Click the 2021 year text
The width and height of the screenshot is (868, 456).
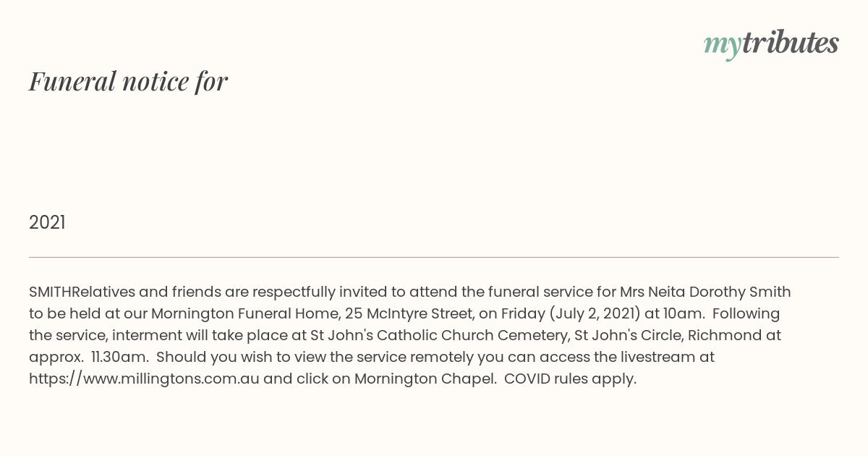pos(47,223)
